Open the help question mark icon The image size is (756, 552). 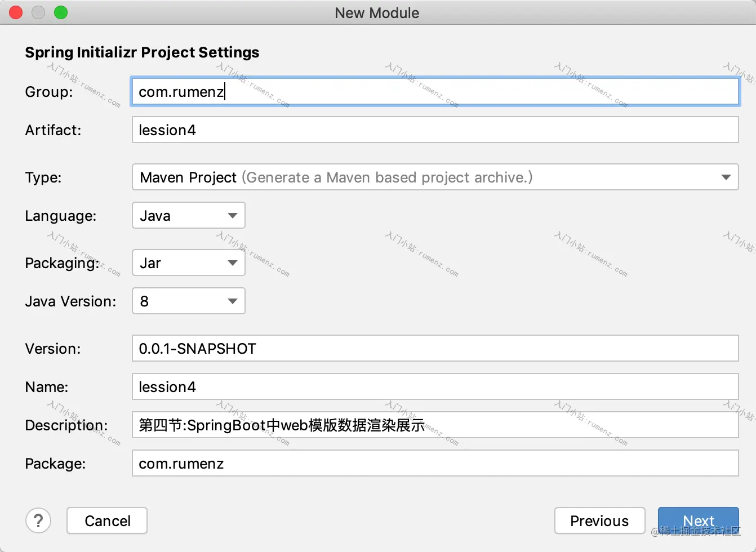click(x=38, y=520)
